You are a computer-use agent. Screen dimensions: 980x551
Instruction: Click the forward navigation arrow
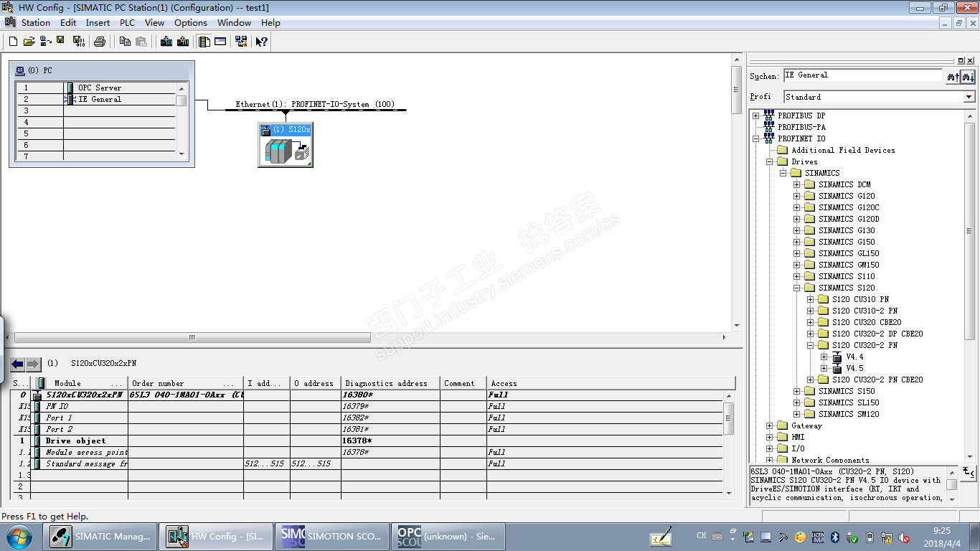tap(34, 364)
